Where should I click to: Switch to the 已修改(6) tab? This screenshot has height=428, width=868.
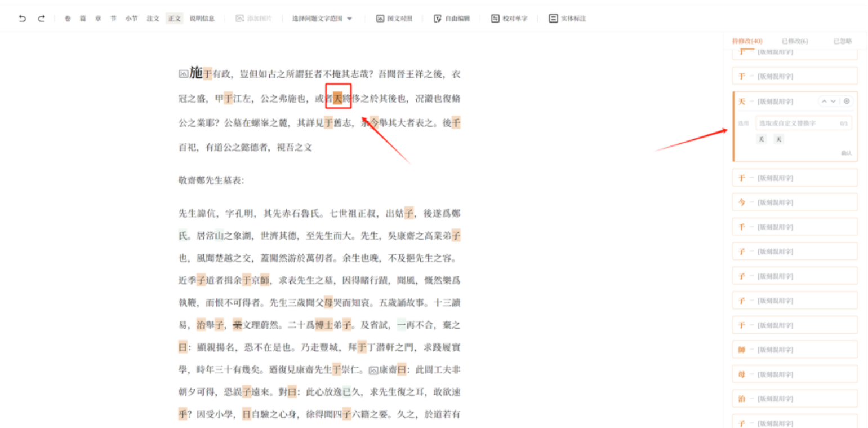(795, 41)
